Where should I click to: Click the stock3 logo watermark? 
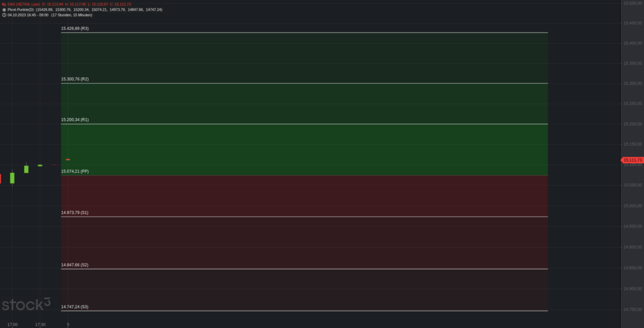pyautogui.click(x=26, y=305)
